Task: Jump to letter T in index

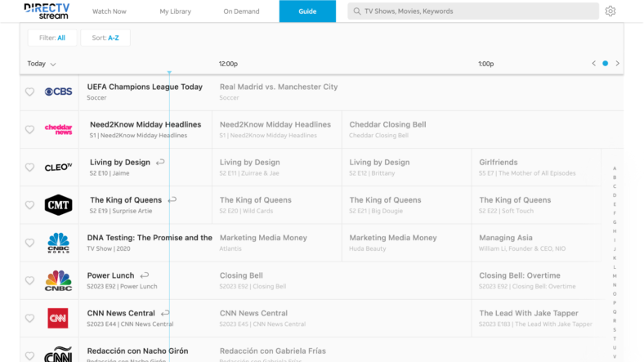Action: click(x=615, y=338)
